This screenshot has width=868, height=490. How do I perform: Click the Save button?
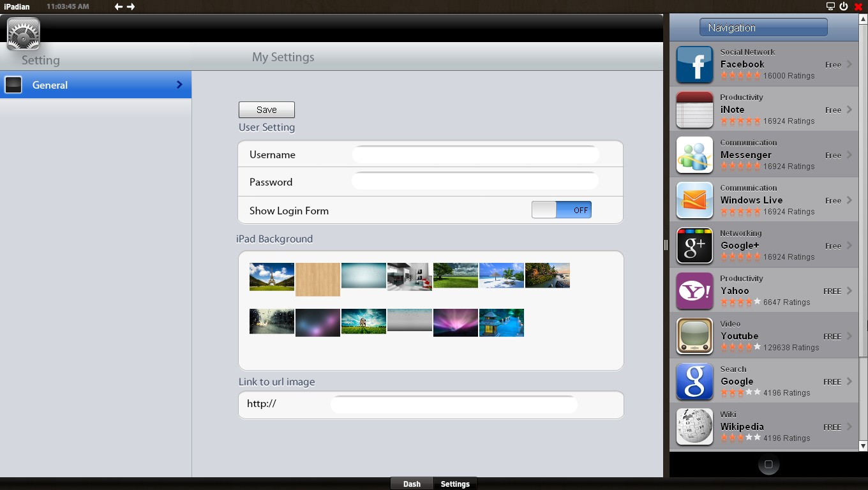267,110
